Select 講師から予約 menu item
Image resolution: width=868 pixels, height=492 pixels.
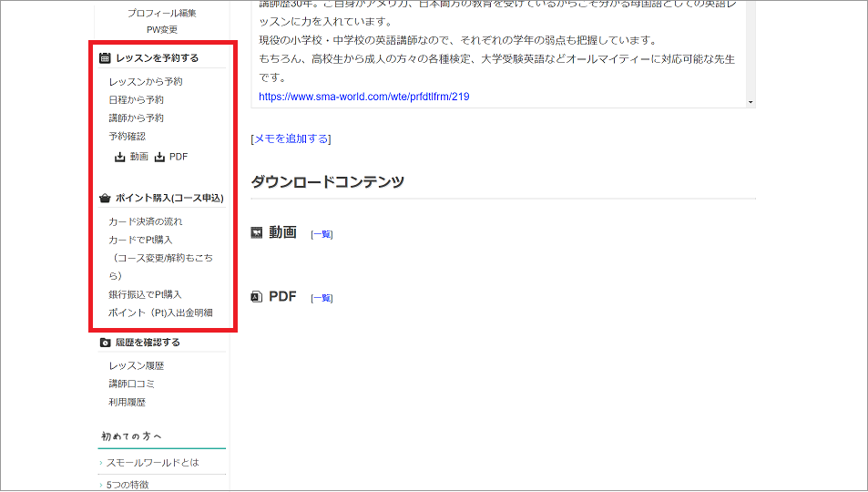tap(137, 118)
